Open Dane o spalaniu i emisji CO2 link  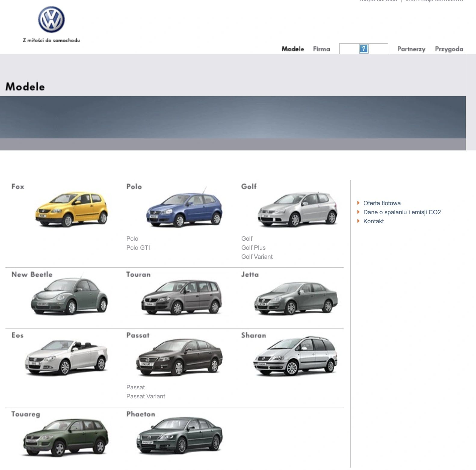tap(402, 212)
